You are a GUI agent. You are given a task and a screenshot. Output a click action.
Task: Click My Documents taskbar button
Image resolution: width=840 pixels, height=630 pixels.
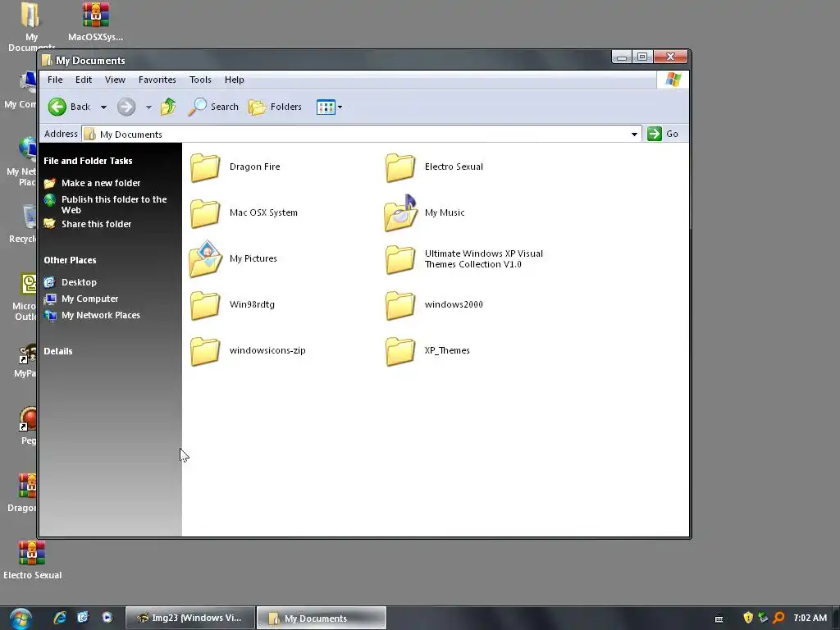[x=322, y=619]
